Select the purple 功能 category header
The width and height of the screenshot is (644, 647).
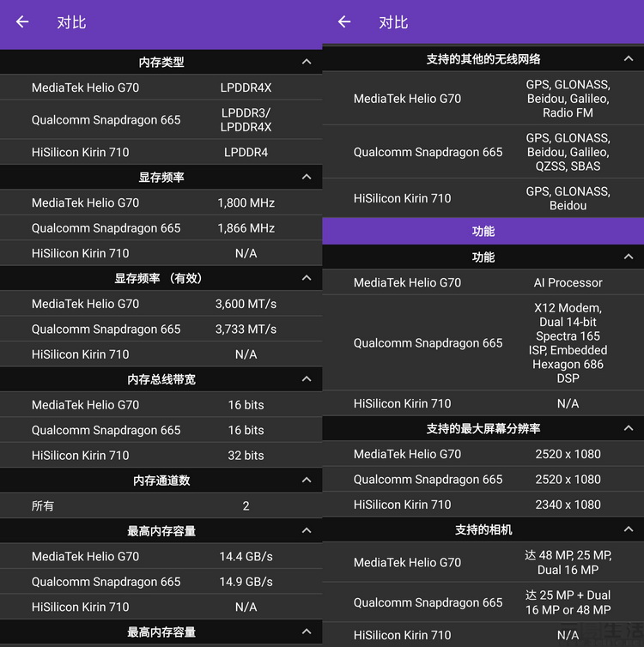tap(483, 231)
